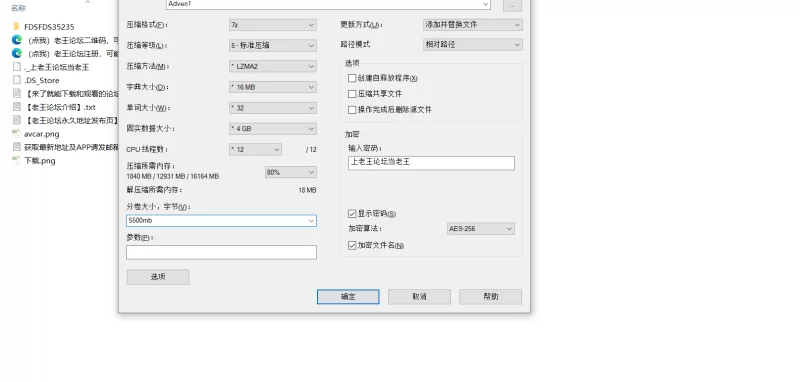Click memory text 1840 MB / 12931 MB / 16164 MB
The height and width of the screenshot is (382, 800).
pyautogui.click(x=172, y=176)
